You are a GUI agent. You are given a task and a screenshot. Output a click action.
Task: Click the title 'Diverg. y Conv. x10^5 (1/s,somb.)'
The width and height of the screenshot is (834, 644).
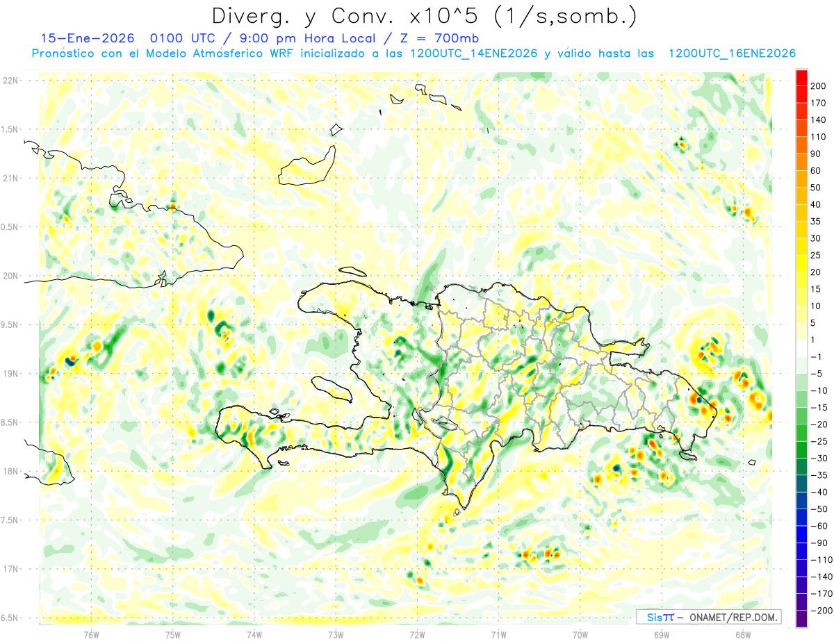click(x=423, y=16)
